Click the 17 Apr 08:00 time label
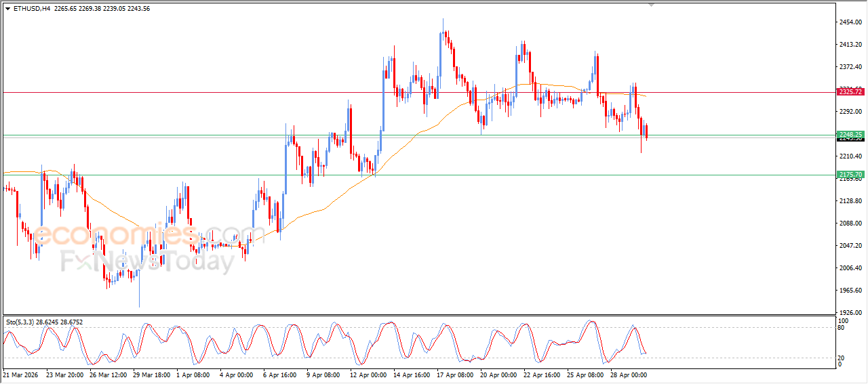The height and width of the screenshot is (384, 868). click(x=455, y=374)
